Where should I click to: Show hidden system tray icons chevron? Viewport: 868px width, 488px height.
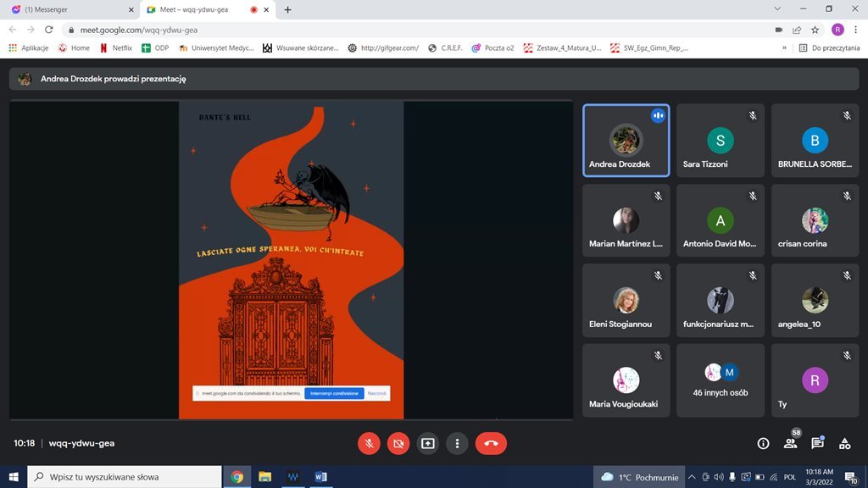click(692, 477)
